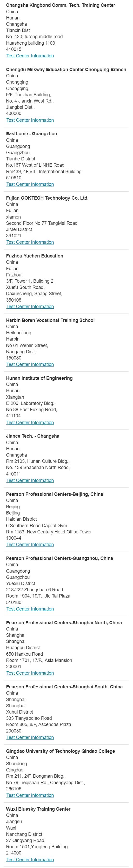The image size is (133, 868).
Task: Open Test Center Information for Pearson Guangzhou
Action: click(x=30, y=609)
